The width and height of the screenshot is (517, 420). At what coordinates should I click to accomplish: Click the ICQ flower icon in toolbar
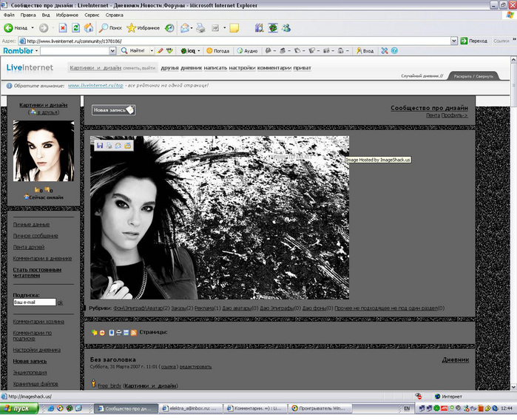click(x=273, y=28)
